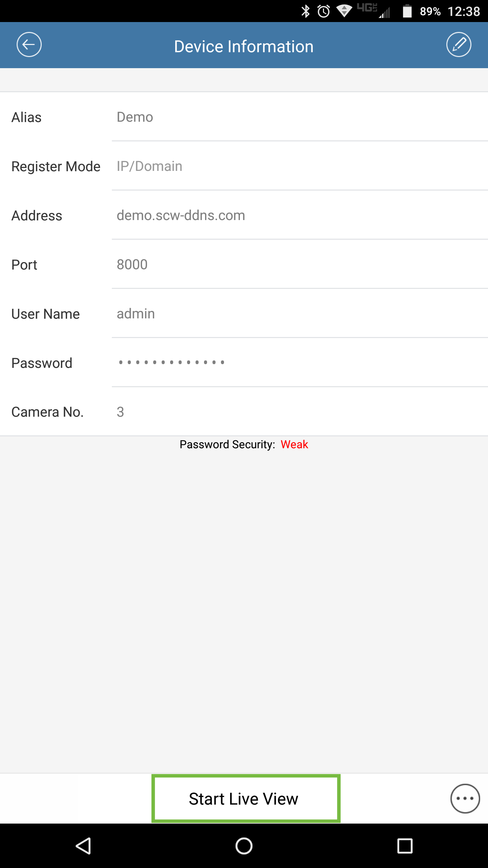Select the User Name field admin
This screenshot has height=868, width=488.
[x=300, y=314]
